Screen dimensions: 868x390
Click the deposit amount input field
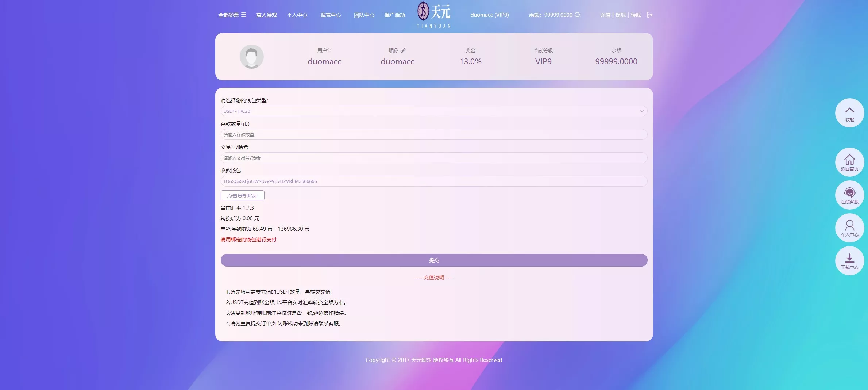click(x=433, y=134)
